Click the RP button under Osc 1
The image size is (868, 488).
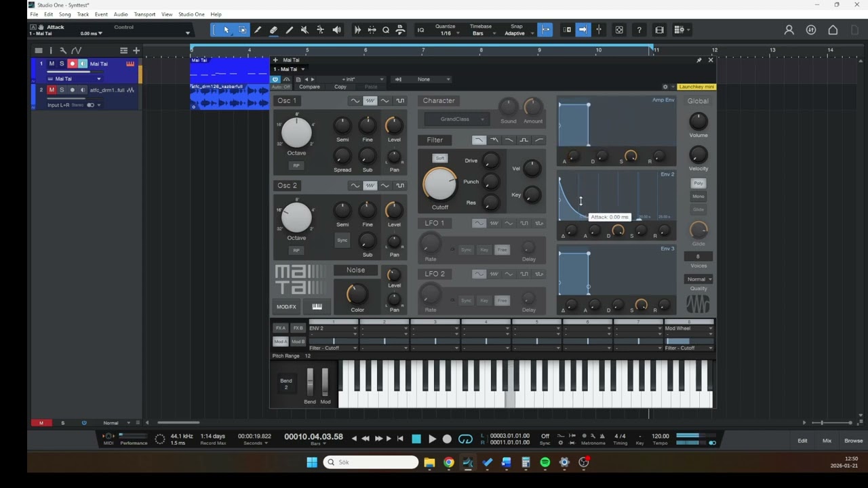click(296, 165)
